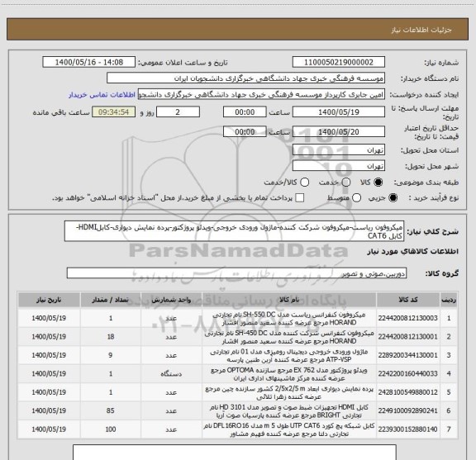Screen dimensions: 476x460
Task: Click the need number field 1100050219000002
Action: (339, 62)
